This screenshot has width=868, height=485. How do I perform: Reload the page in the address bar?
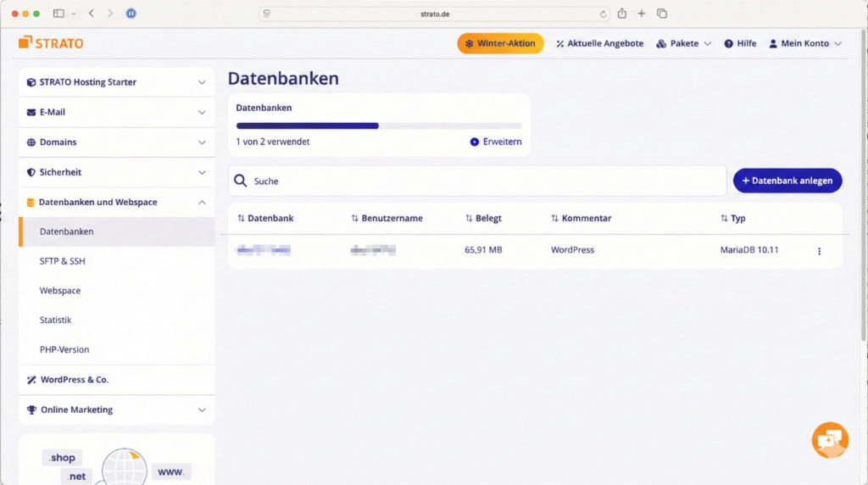pyautogui.click(x=604, y=14)
